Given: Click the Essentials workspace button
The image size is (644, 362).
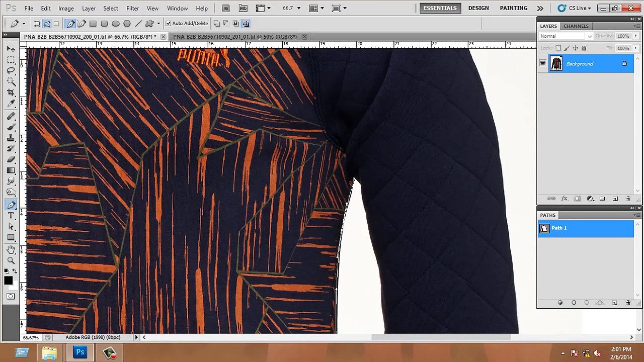Looking at the screenshot, I should click(x=440, y=8).
